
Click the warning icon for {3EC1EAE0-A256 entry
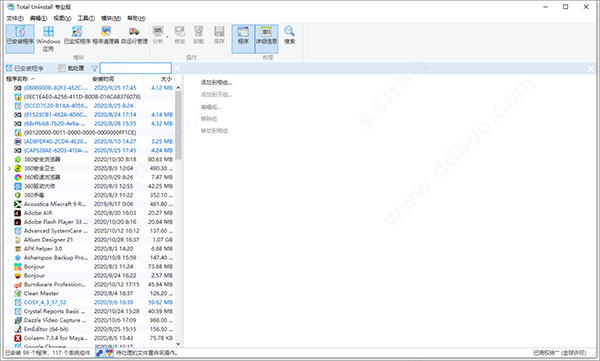pyautogui.click(x=18, y=97)
